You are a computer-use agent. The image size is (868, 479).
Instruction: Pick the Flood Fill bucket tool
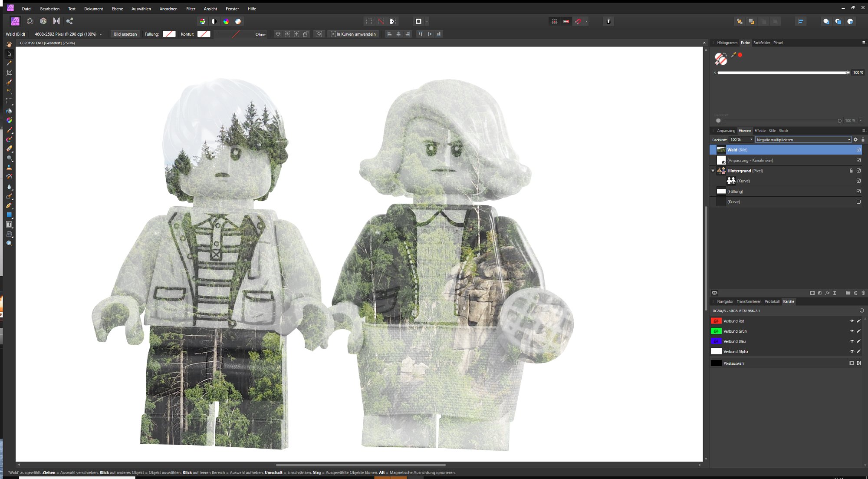click(9, 111)
